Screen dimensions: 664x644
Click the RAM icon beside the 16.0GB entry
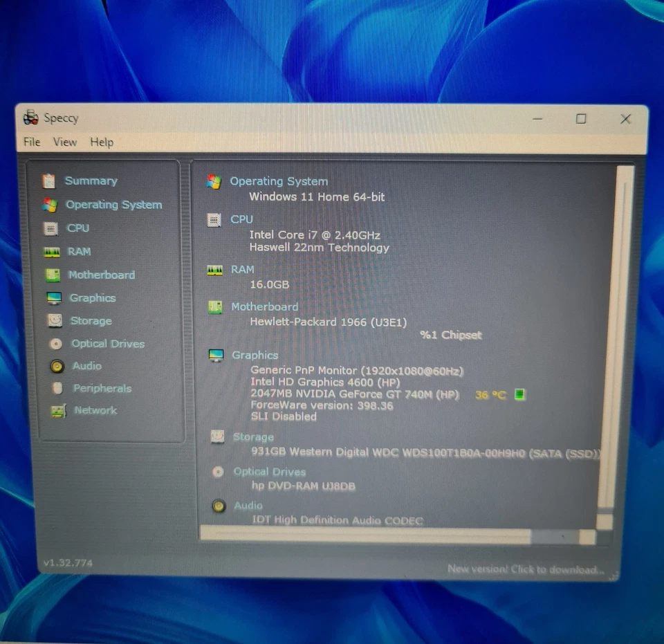216,270
